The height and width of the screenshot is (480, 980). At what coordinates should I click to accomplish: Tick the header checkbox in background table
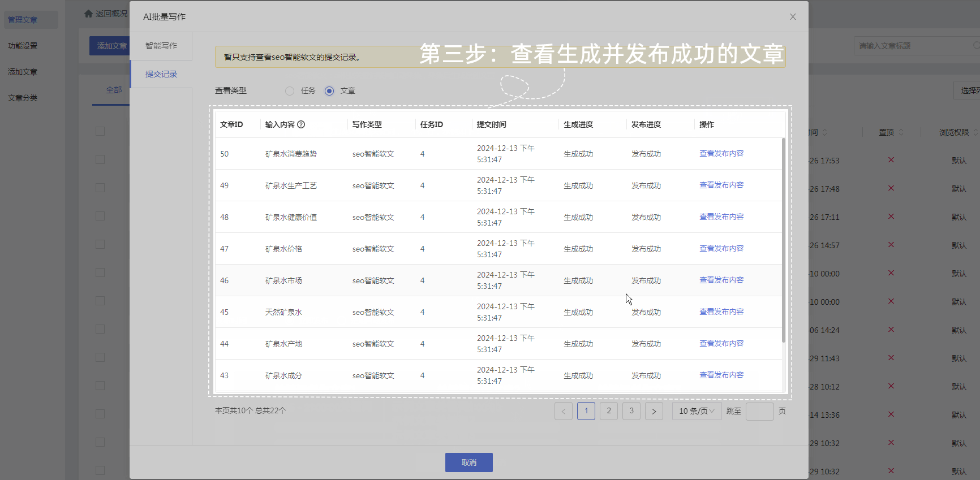(x=100, y=131)
